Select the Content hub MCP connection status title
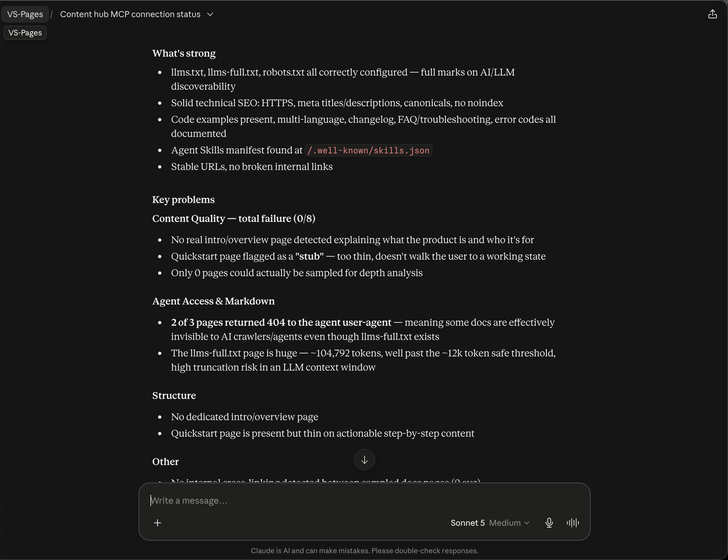 [130, 14]
